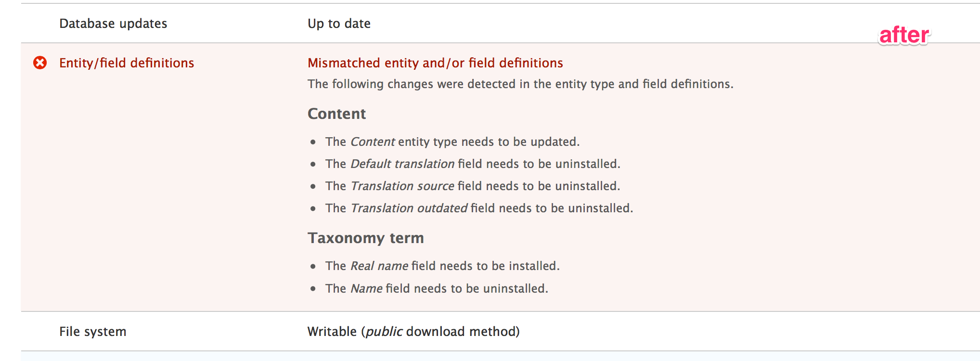Select the File system row
980x361 pixels.
[92, 331]
